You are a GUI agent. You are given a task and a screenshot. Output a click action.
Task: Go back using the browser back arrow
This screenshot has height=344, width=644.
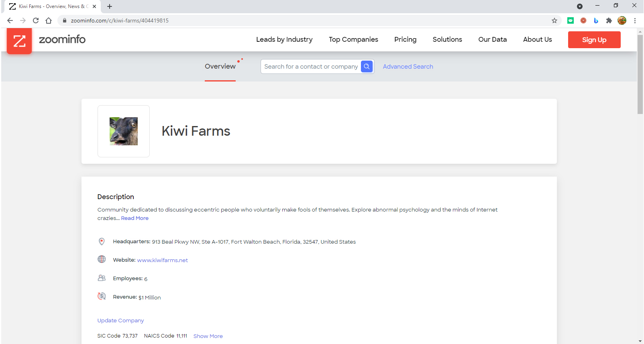[10, 20]
